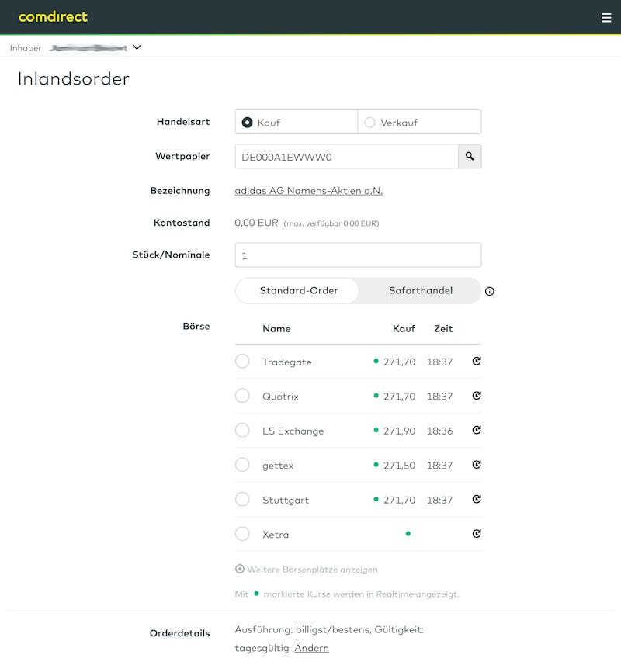Show Weitere Börsenplätze anzeigen
The width and height of the screenshot is (621, 672).
312,570
